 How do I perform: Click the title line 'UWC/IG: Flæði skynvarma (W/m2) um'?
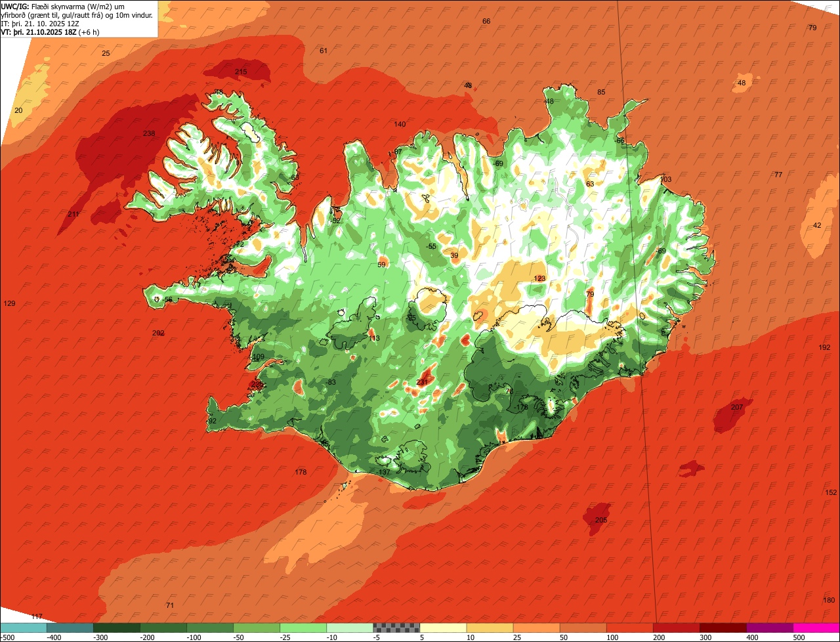64,6
